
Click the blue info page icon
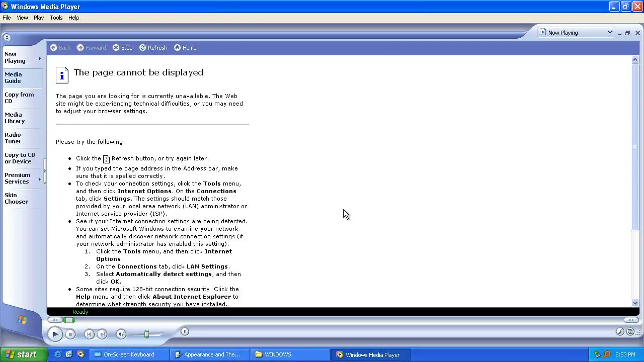point(62,75)
